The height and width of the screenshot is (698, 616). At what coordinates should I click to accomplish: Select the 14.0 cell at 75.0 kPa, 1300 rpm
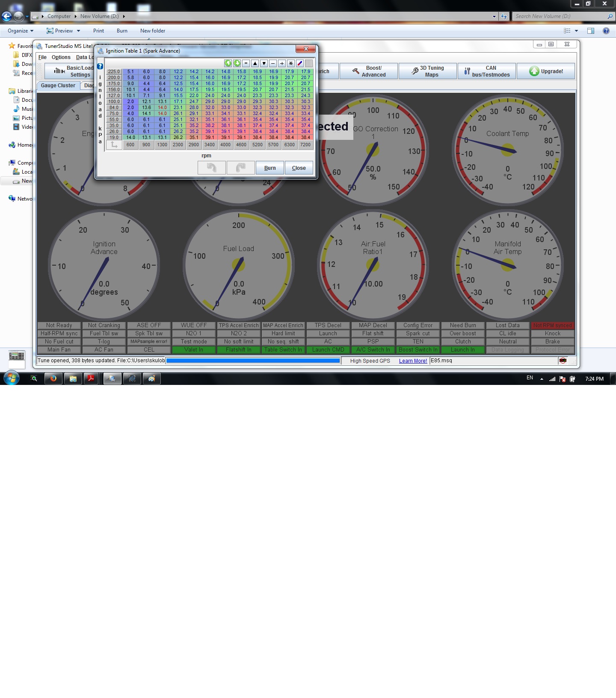(x=162, y=114)
